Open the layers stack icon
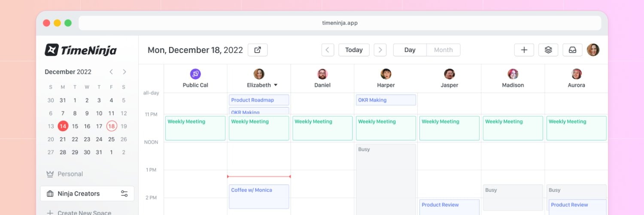The width and height of the screenshot is (644, 215). click(548, 50)
